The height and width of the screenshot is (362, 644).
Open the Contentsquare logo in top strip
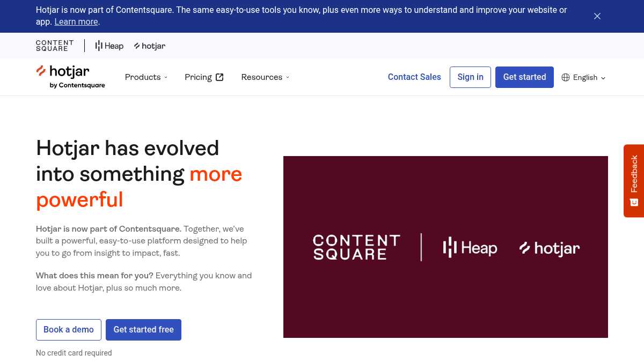pyautogui.click(x=55, y=46)
